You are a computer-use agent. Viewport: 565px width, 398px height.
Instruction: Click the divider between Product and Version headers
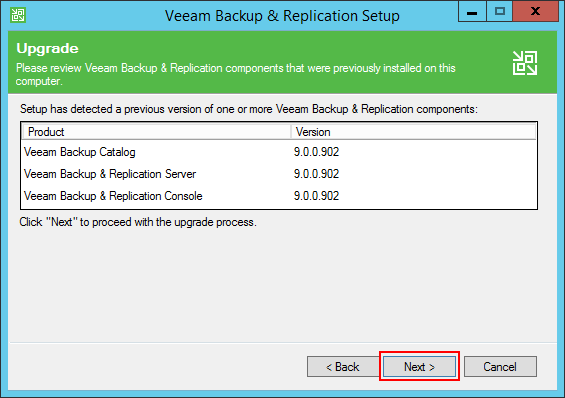pyautogui.click(x=291, y=132)
